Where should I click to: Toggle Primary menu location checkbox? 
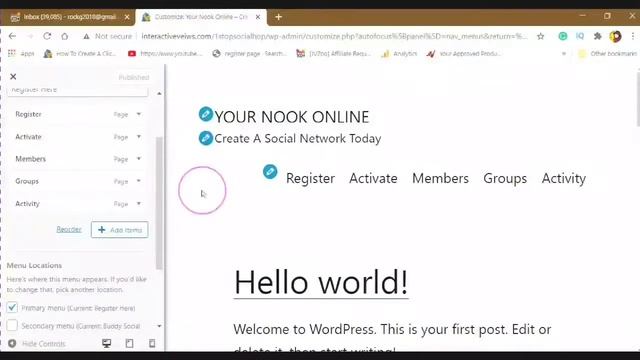click(12, 307)
